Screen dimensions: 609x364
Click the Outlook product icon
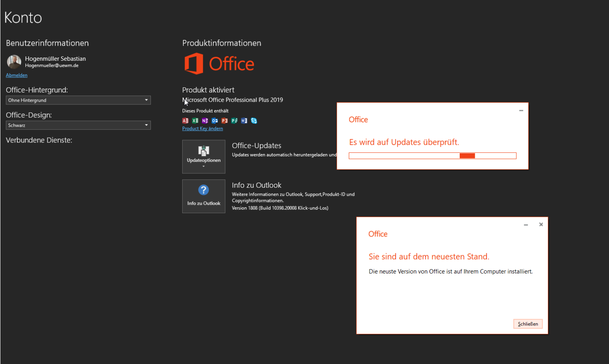click(215, 121)
